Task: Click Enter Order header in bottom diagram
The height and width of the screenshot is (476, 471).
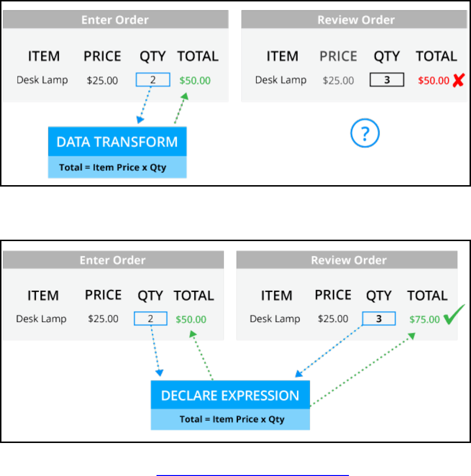Action: pos(113,261)
